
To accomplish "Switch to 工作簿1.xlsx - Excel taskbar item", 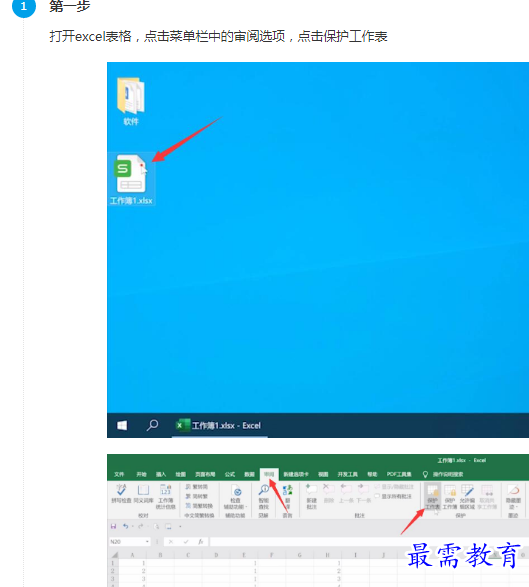I will (x=219, y=425).
